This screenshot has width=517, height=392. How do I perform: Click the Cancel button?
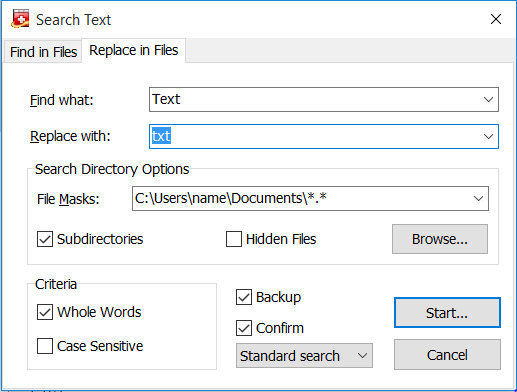(x=447, y=355)
